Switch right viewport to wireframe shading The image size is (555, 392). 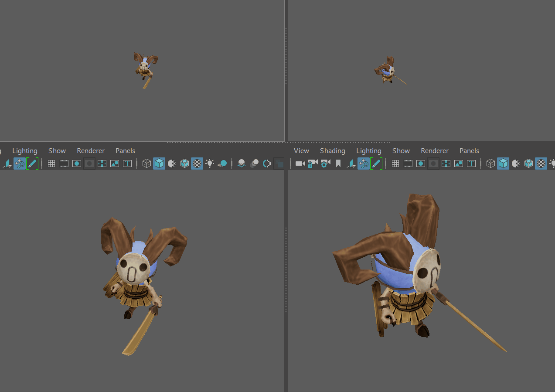tap(491, 164)
